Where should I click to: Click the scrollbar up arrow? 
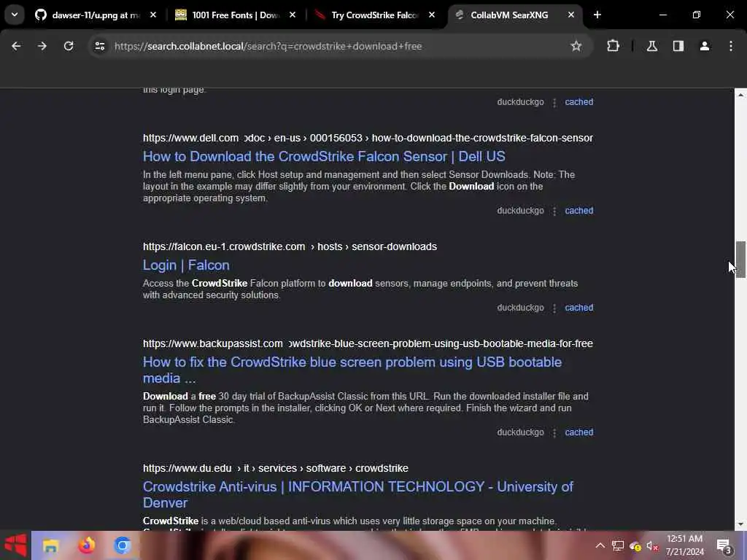click(740, 95)
